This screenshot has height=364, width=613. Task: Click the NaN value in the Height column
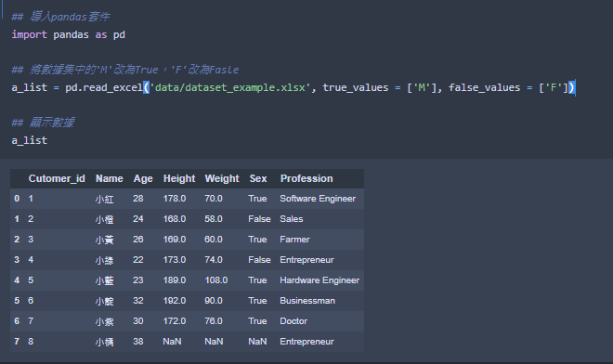tap(172, 342)
